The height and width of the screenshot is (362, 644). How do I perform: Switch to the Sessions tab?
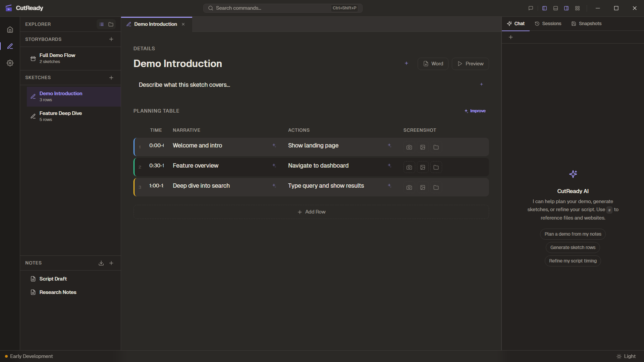pos(548,23)
